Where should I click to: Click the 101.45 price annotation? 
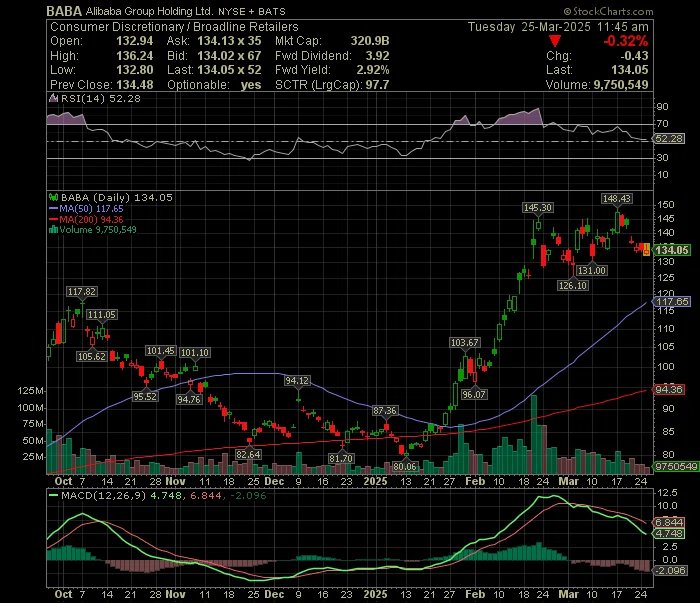pyautogui.click(x=161, y=351)
